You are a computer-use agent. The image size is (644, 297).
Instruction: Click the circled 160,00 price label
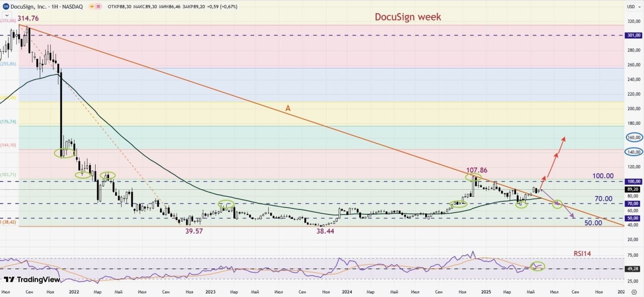pos(633,137)
